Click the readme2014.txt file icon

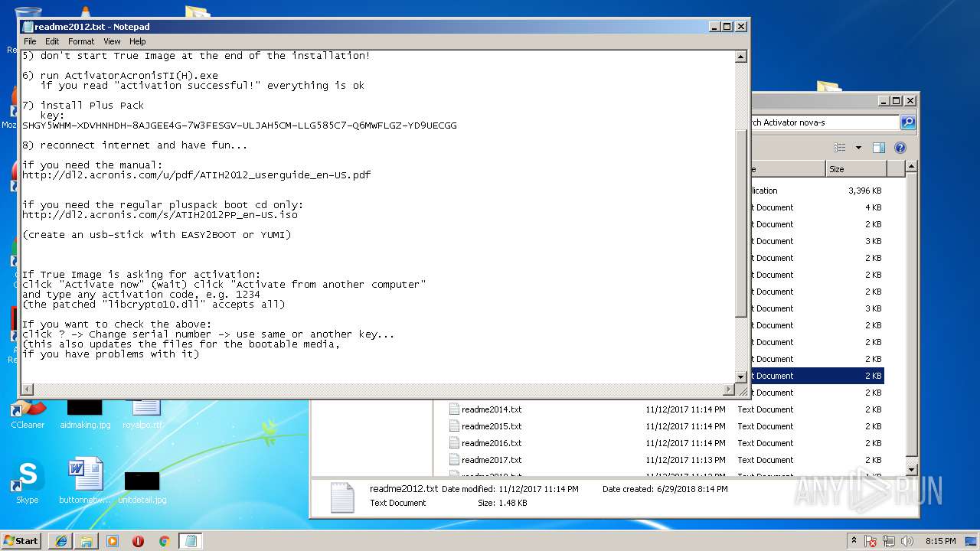point(454,409)
